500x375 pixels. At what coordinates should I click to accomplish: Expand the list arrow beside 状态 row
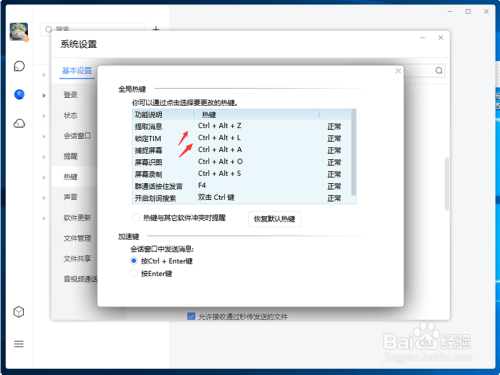(x=44, y=116)
